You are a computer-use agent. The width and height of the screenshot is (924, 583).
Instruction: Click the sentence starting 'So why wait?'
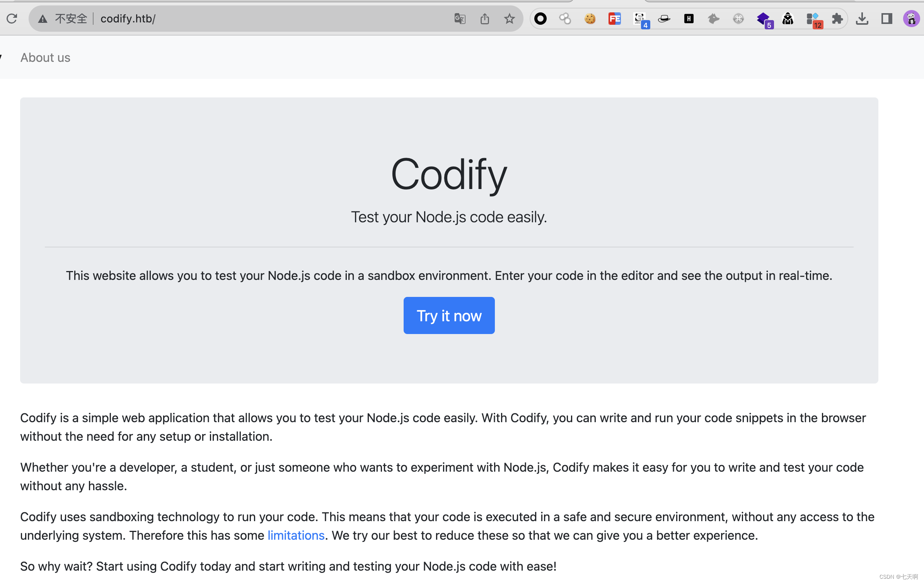[288, 566]
